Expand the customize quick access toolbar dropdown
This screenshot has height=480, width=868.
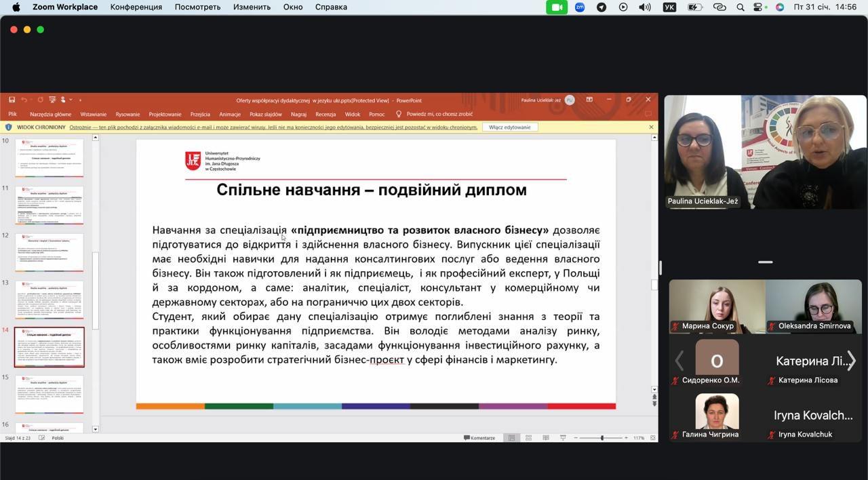(x=80, y=100)
